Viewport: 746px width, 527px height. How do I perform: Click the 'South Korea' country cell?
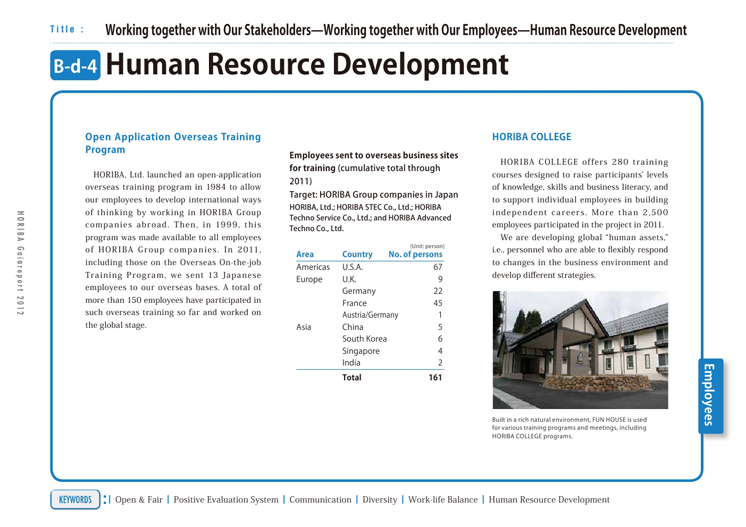[364, 339]
